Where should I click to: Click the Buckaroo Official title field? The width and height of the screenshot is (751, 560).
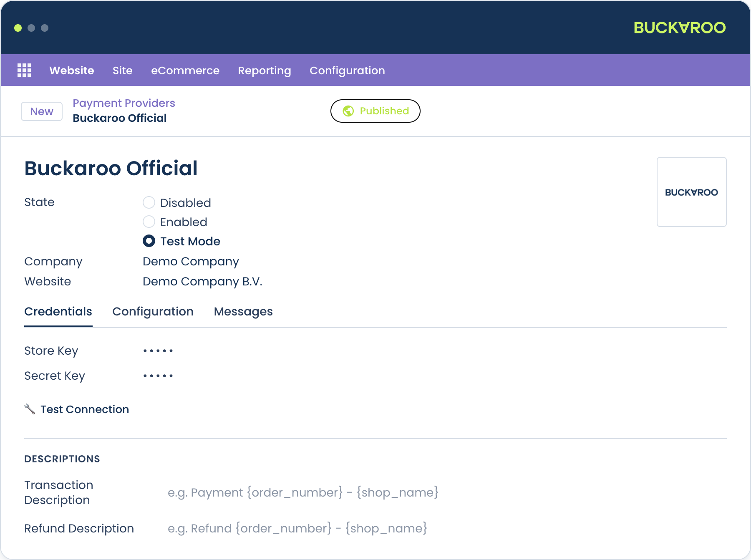click(111, 168)
